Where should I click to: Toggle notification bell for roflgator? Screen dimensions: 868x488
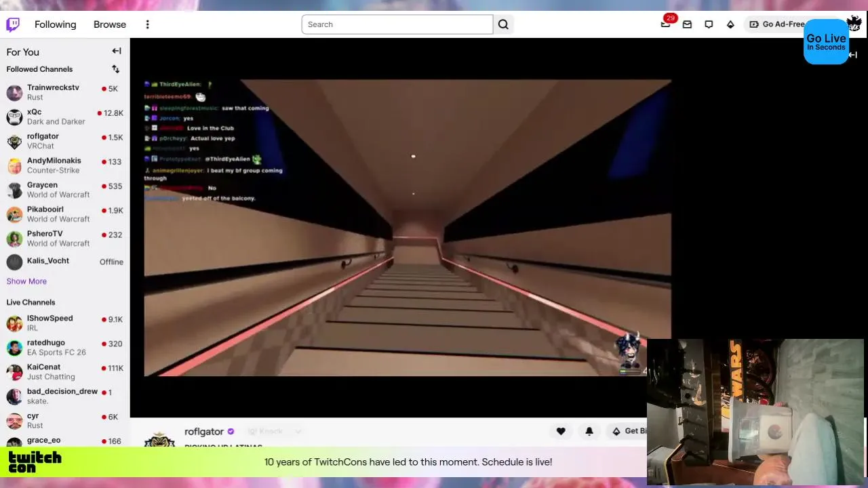[589, 431]
